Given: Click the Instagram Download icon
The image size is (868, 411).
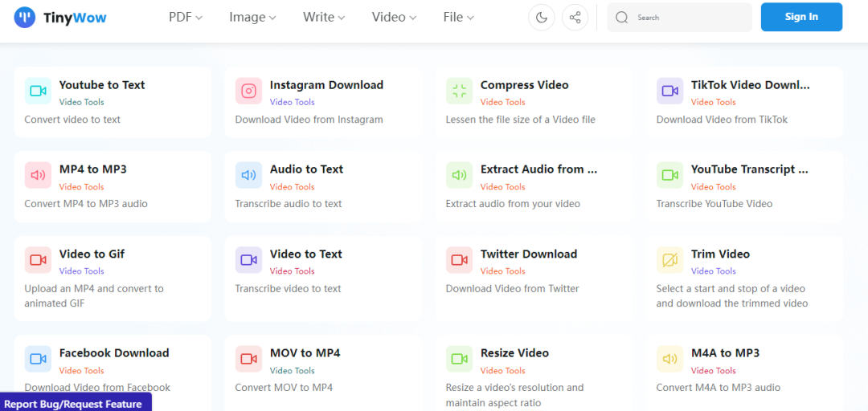Looking at the screenshot, I should [x=248, y=92].
